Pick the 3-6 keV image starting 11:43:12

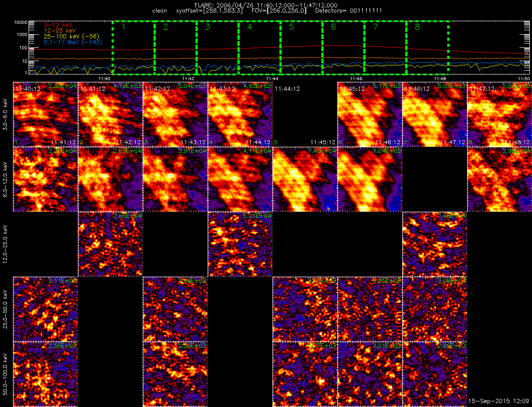coord(240,114)
